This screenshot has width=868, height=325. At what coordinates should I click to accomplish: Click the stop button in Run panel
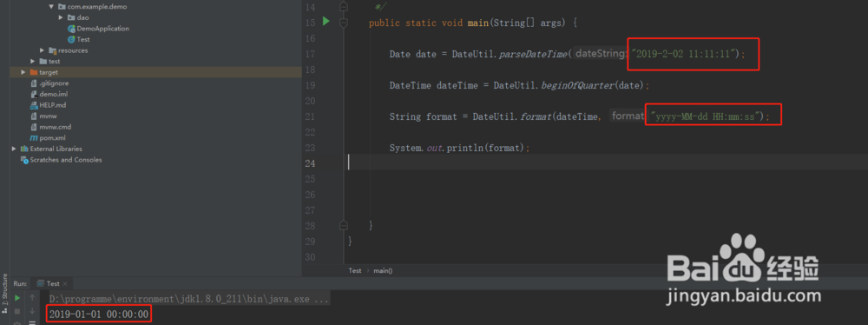(17, 311)
